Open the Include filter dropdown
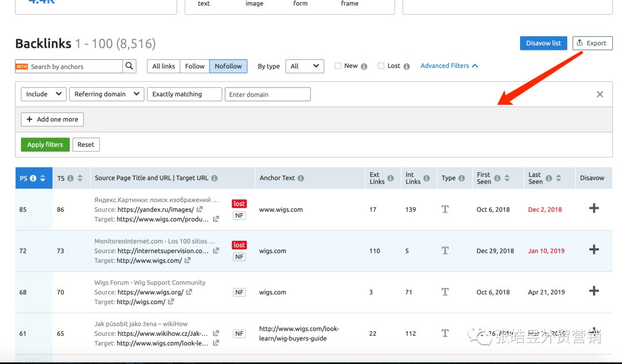The image size is (622, 364). 43,94
